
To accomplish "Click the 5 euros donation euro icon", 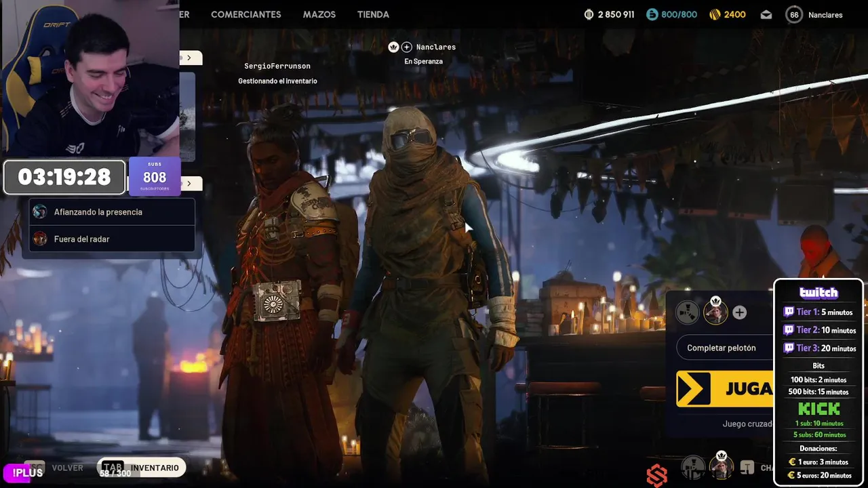I will click(x=792, y=475).
